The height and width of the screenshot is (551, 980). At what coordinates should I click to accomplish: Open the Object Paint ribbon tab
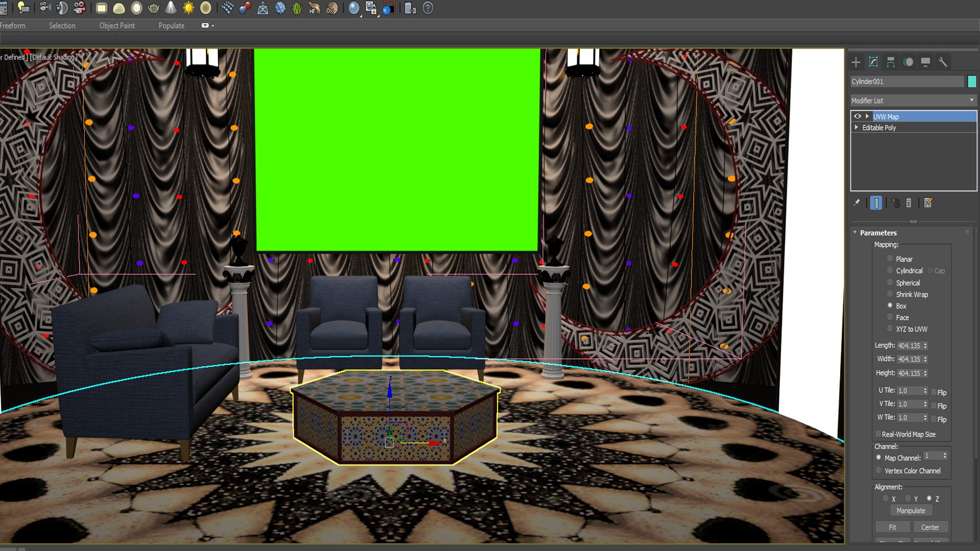(117, 26)
